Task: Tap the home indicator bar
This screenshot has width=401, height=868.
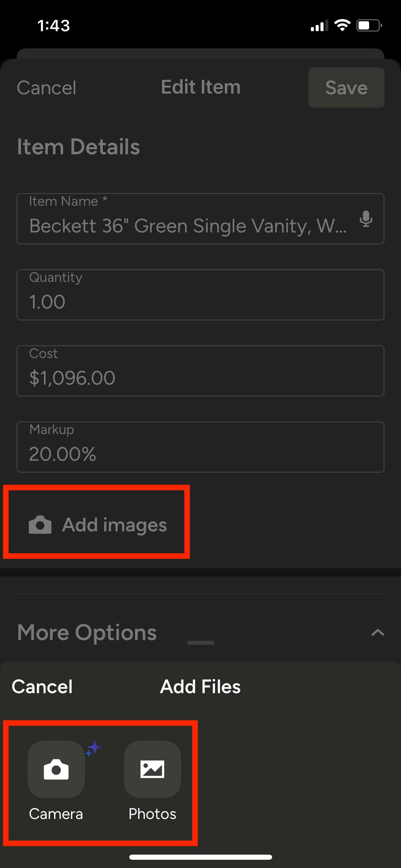Action: tap(201, 857)
